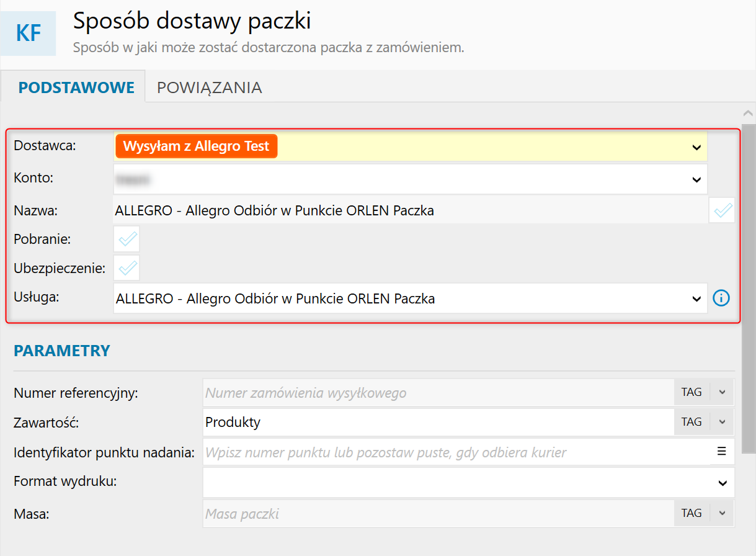The image size is (756, 556).
Task: Toggle the Pobranie checkbox
Action: tap(127, 239)
